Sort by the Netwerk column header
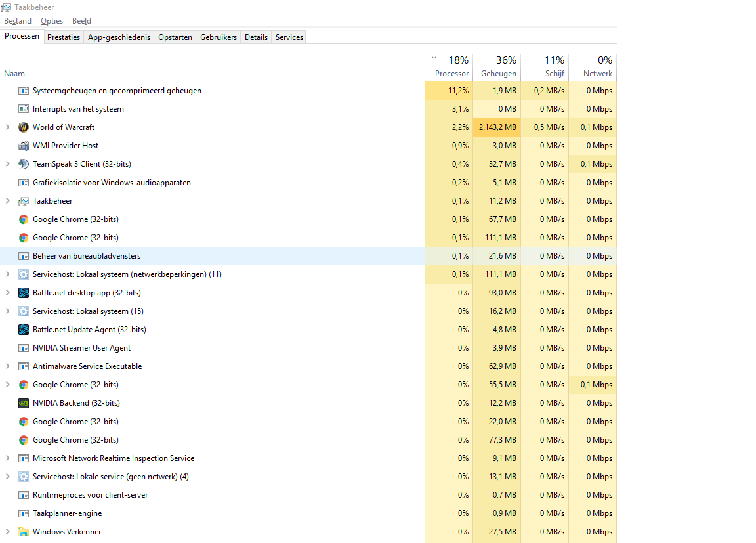 (593, 66)
